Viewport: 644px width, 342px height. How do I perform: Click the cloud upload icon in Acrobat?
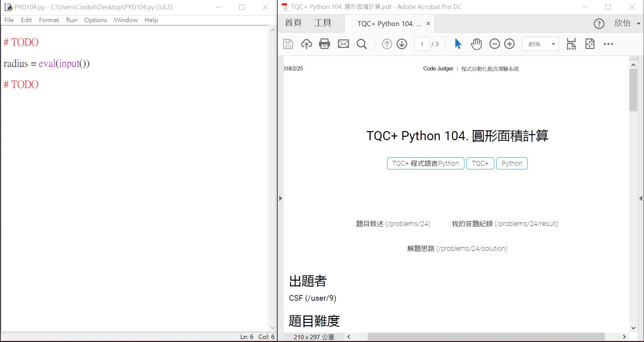click(306, 44)
